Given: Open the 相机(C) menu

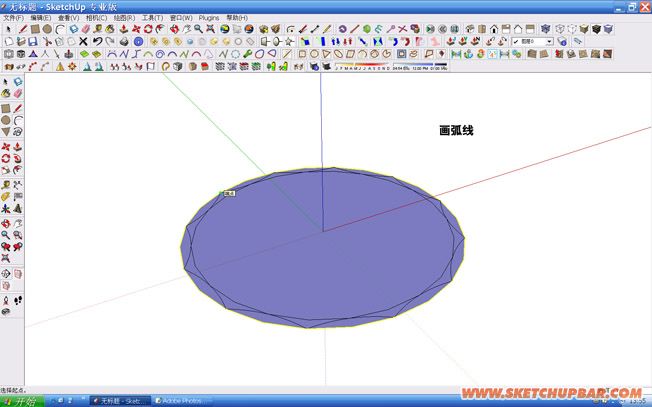Looking at the screenshot, I should click(x=96, y=18).
